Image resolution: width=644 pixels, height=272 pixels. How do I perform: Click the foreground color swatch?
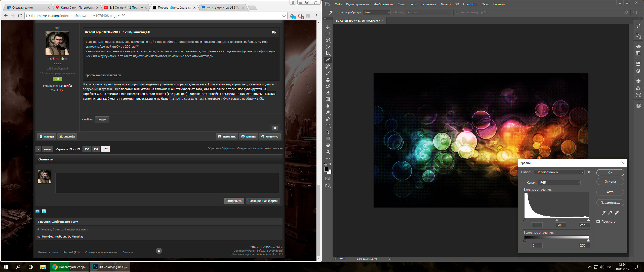click(x=326, y=169)
